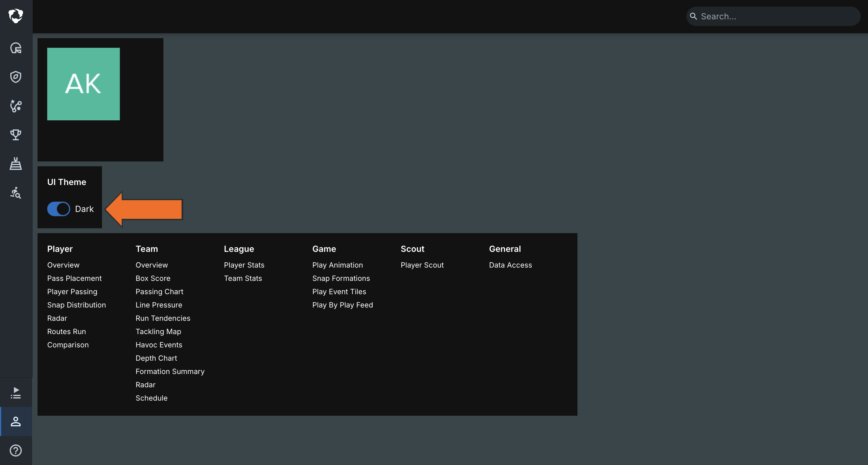Screen dimensions: 868x465
Task: Open Player Scout link
Action: tap(422, 265)
